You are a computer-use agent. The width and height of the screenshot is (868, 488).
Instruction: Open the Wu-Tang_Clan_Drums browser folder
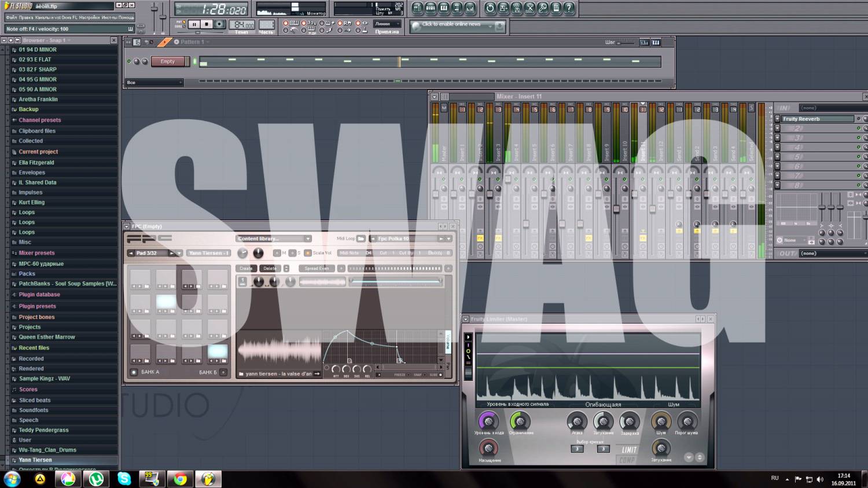pyautogui.click(x=47, y=450)
